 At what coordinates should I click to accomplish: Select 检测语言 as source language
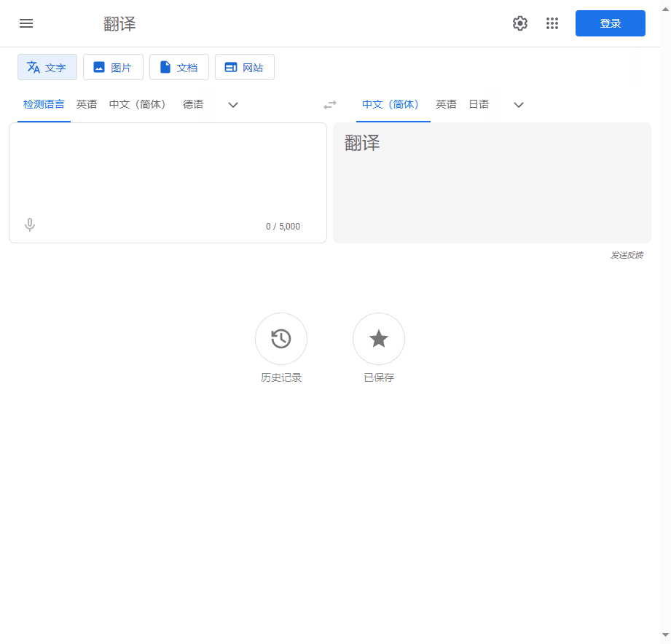click(x=44, y=104)
